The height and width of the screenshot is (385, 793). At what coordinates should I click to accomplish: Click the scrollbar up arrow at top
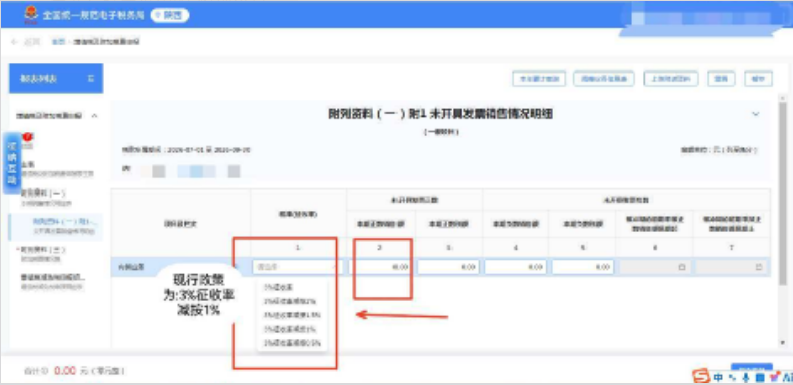(784, 97)
